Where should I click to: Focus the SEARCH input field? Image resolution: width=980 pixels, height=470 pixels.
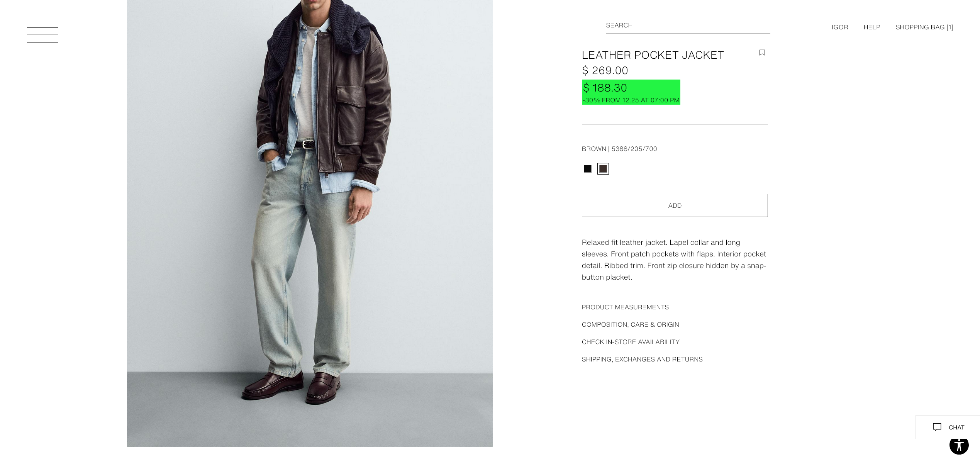click(x=688, y=25)
